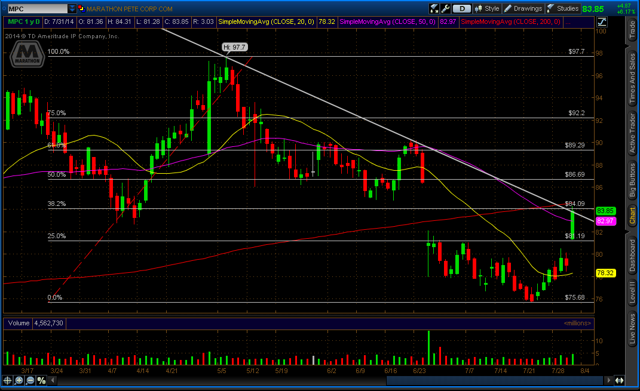Click the crosshair pan tool icon
The width and height of the screenshot is (640, 391).
pos(7,380)
